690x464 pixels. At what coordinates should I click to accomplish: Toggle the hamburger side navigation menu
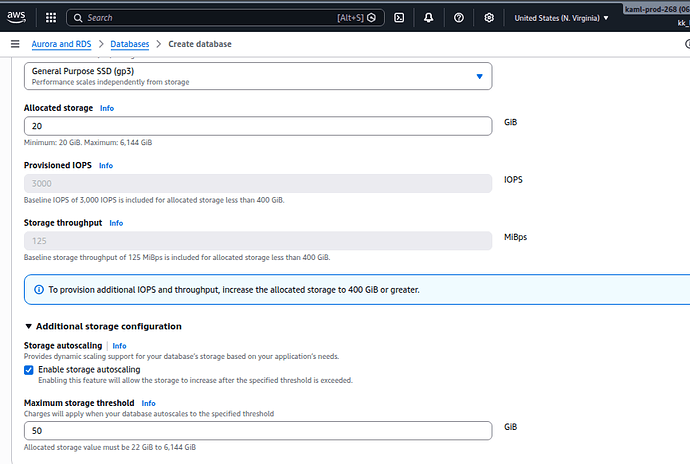pos(15,44)
